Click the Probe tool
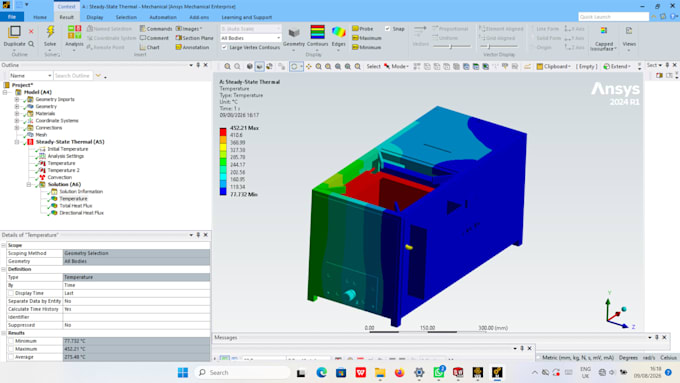 (363, 29)
